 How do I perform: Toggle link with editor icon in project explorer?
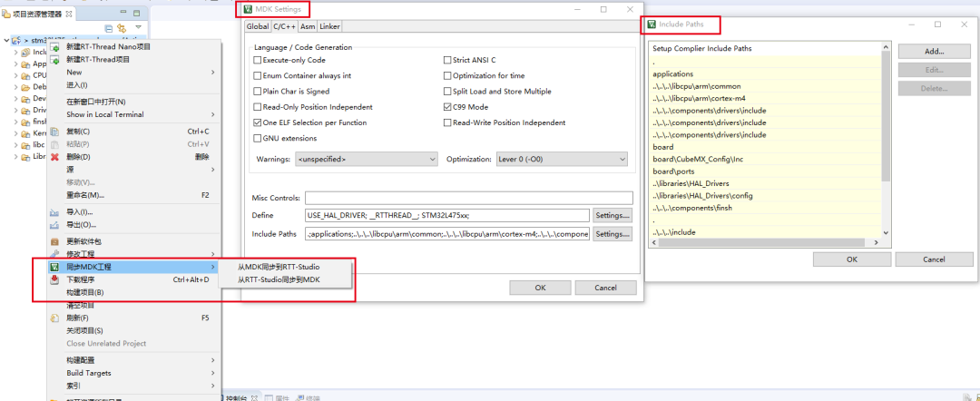(x=122, y=28)
